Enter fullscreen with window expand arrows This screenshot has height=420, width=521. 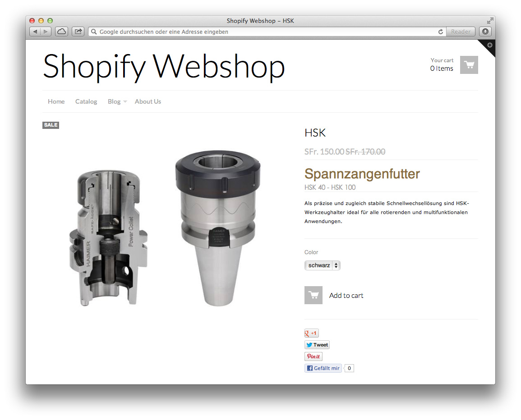tap(490, 21)
